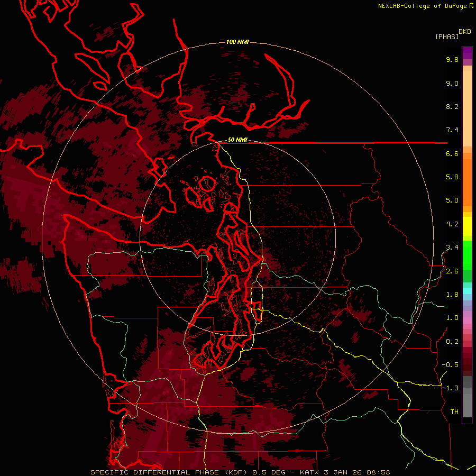Click the 7.4 scale value
This screenshot has width=476, height=476.
click(x=452, y=130)
